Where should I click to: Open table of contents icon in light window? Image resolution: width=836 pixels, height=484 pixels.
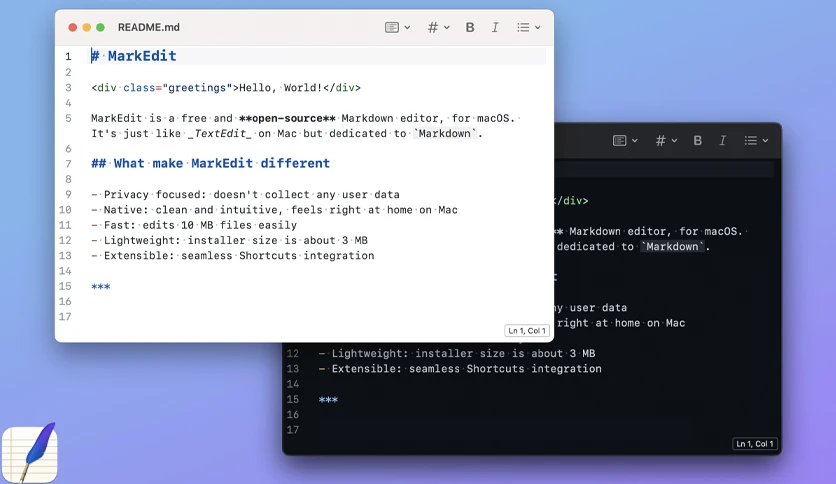tap(392, 27)
